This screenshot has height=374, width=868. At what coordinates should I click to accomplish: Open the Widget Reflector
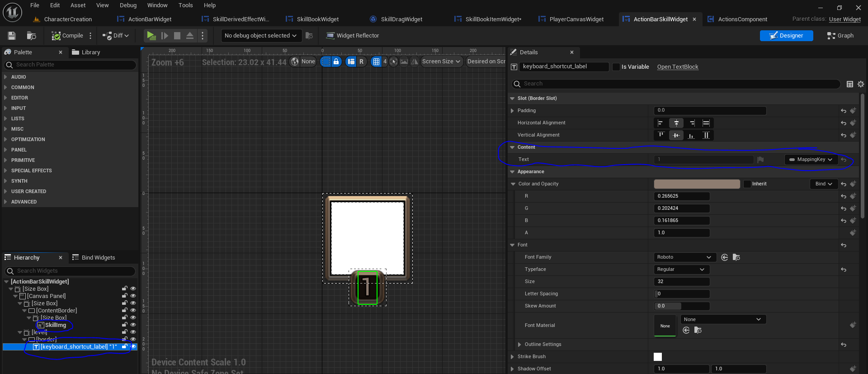click(353, 36)
